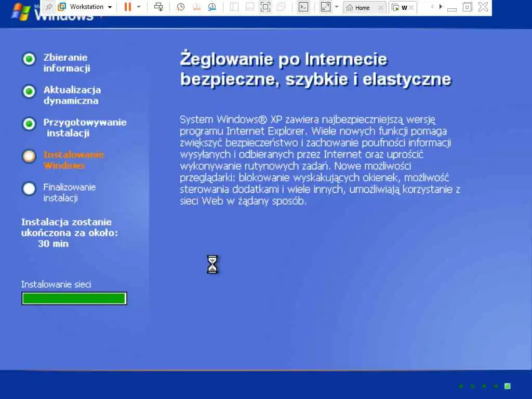Image resolution: width=532 pixels, height=399 pixels.
Task: Close the VMware Workstation window
Action: pyautogui.click(x=483, y=7)
